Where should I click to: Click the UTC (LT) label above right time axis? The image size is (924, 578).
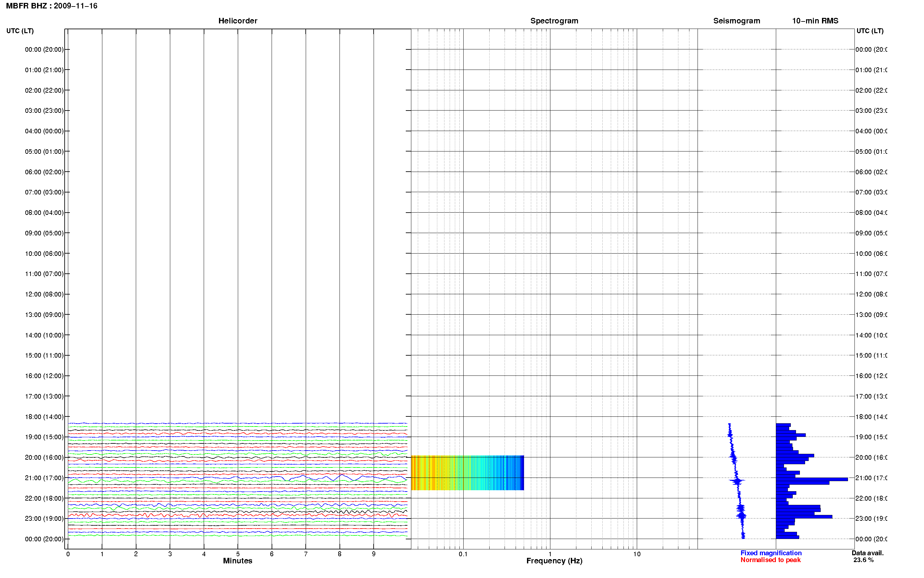tap(870, 31)
